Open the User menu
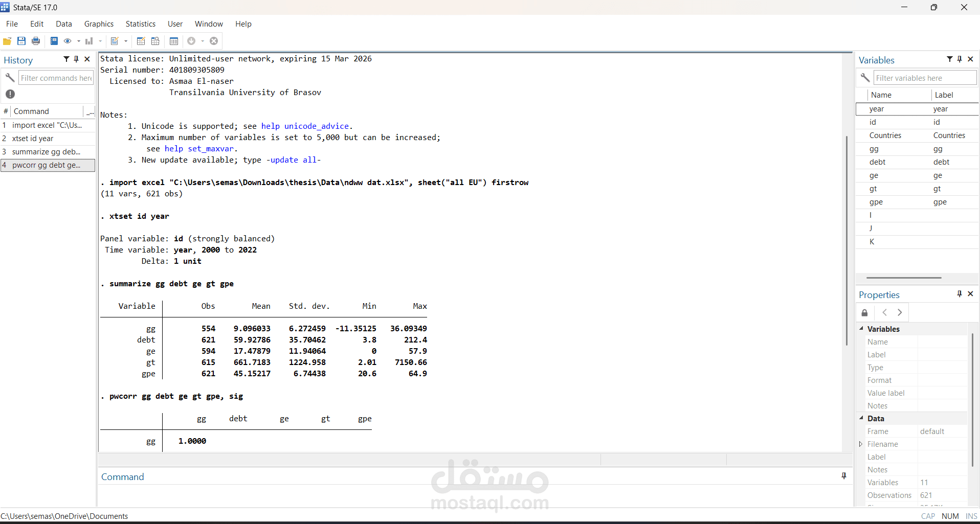 click(x=175, y=24)
